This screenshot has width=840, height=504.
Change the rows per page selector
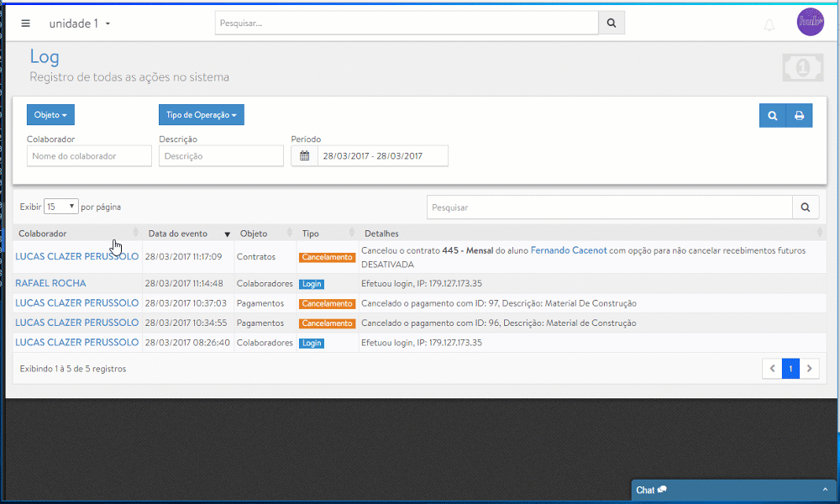(x=61, y=206)
